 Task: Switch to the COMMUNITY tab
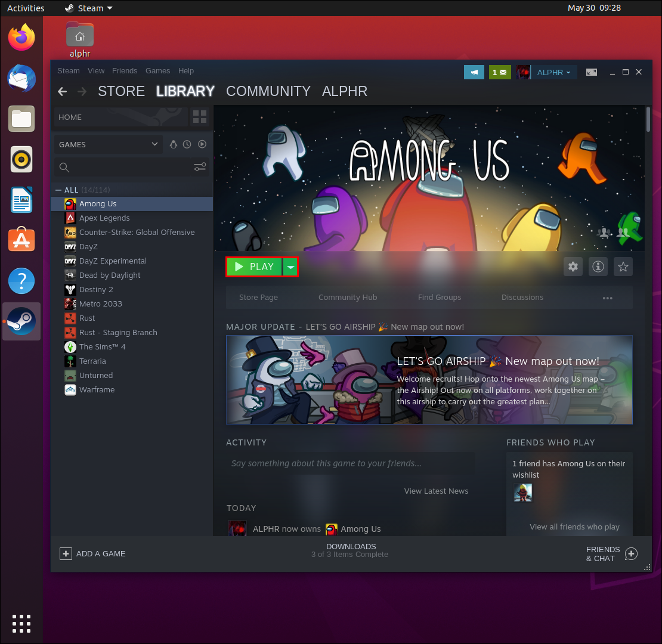click(x=268, y=91)
